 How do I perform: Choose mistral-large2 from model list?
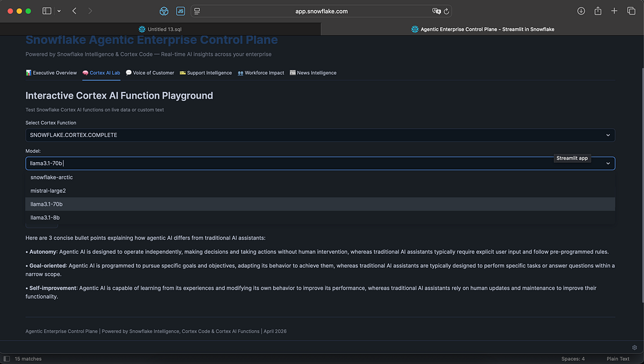[x=320, y=191]
